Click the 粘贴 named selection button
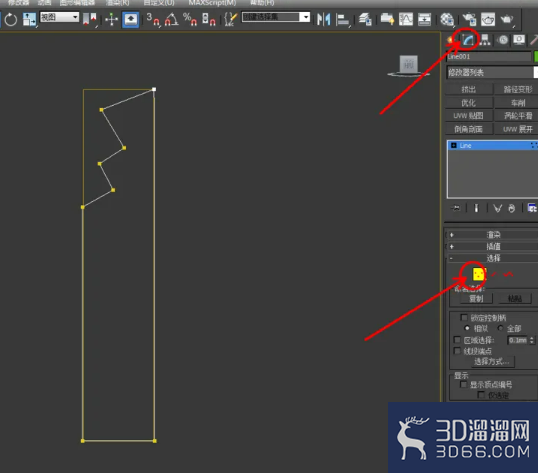This screenshot has width=538, height=473. pos(515,298)
